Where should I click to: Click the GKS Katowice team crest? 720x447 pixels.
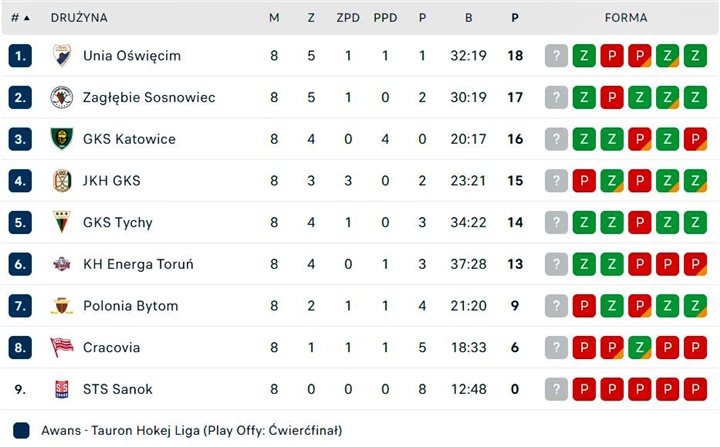[62, 139]
